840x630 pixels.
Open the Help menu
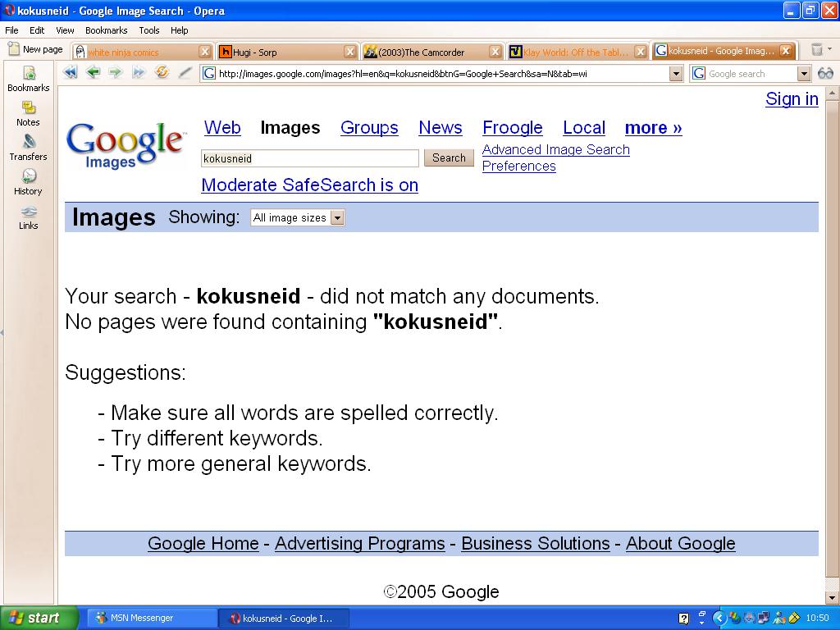pos(180,30)
